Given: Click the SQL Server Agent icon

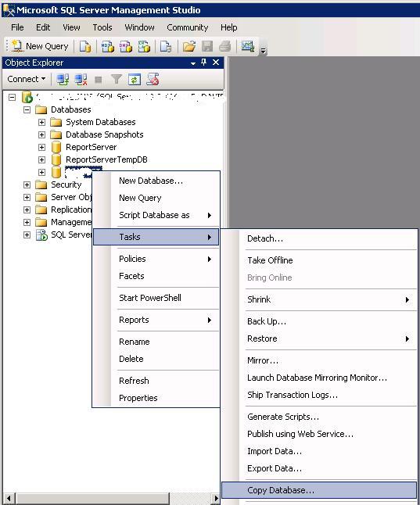Looking at the screenshot, I should tap(41, 235).
